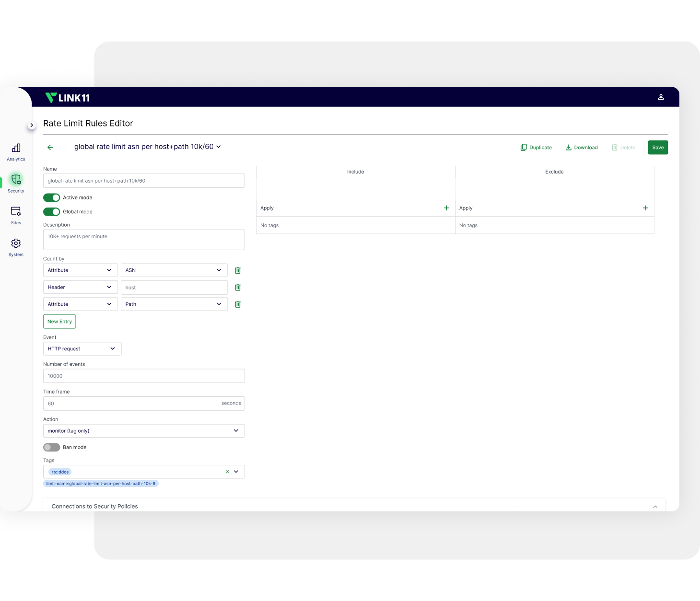Screen dimensions: 700x601
Task: Open the Analytics section in sidebar
Action: [x=16, y=151]
